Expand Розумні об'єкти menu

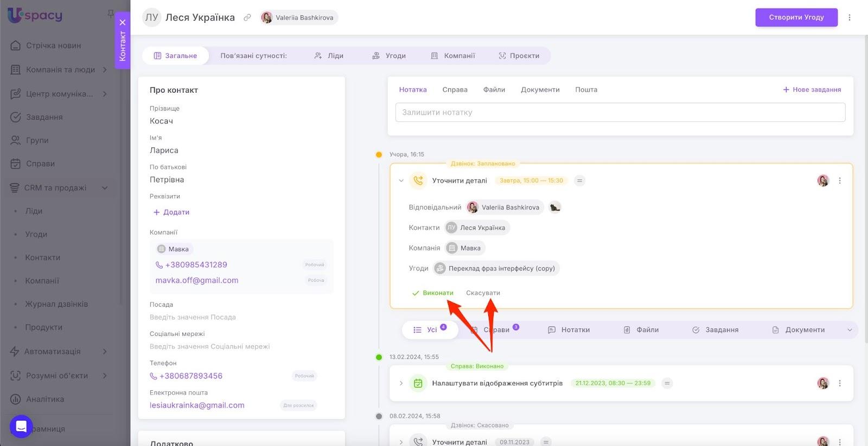pos(60,376)
